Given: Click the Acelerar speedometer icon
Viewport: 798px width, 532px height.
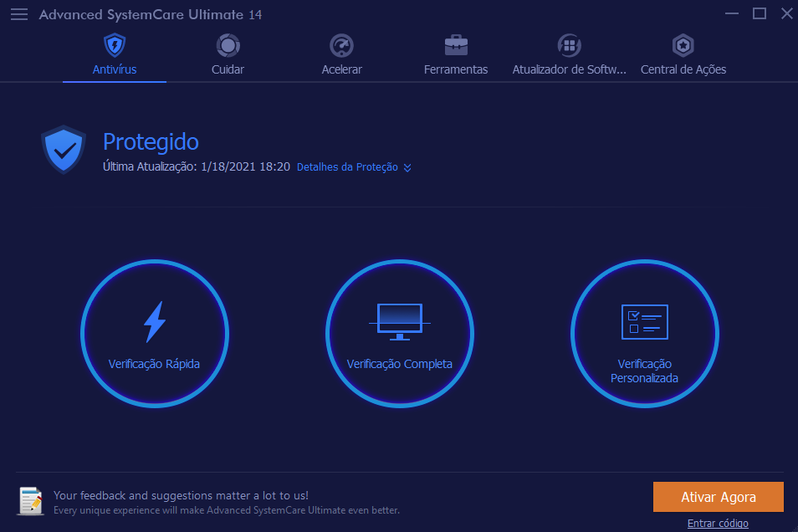Looking at the screenshot, I should [x=341, y=45].
